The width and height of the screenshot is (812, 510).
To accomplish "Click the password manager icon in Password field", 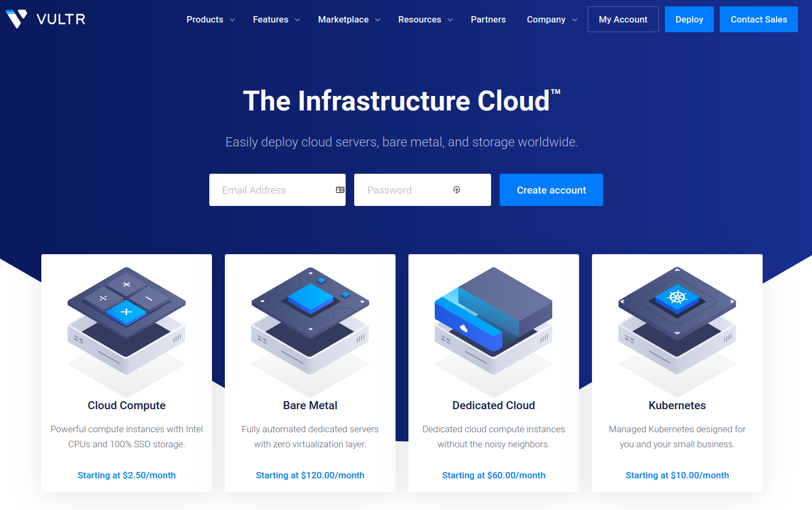I will coord(457,190).
